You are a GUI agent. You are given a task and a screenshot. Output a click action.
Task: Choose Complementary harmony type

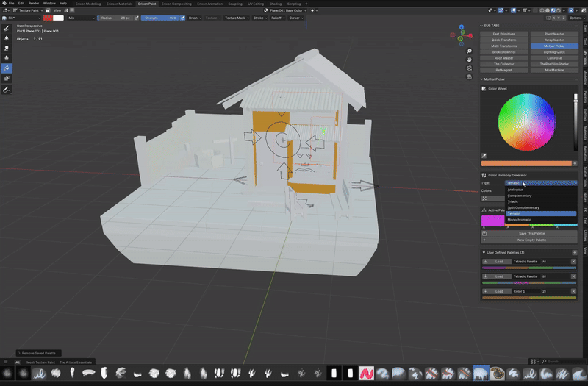[541, 196]
